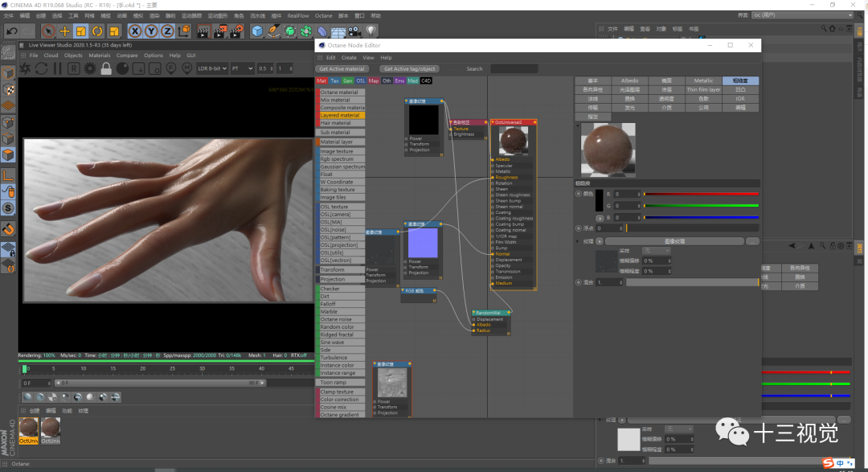The height and width of the screenshot is (472, 868).
Task: Select the Live Selection arrow tool
Action: (x=48, y=31)
